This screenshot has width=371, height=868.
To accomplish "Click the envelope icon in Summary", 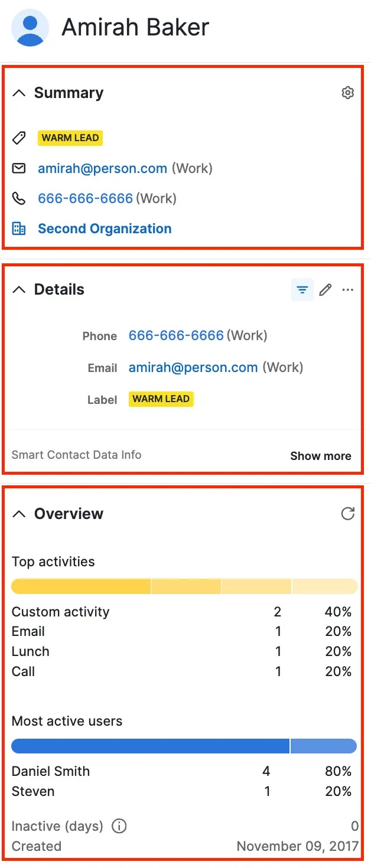I will (19, 168).
